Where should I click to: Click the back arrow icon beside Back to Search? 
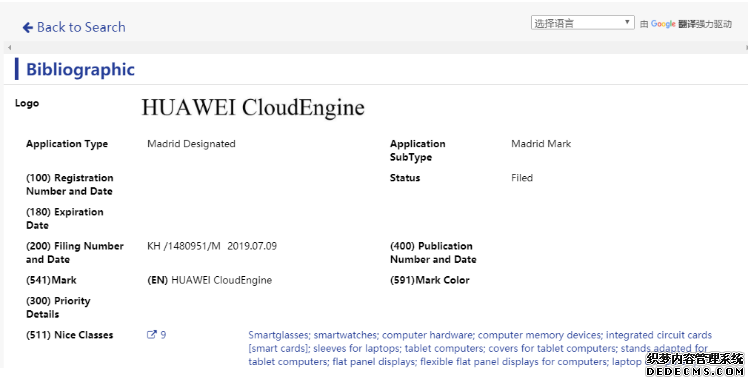coord(28,28)
